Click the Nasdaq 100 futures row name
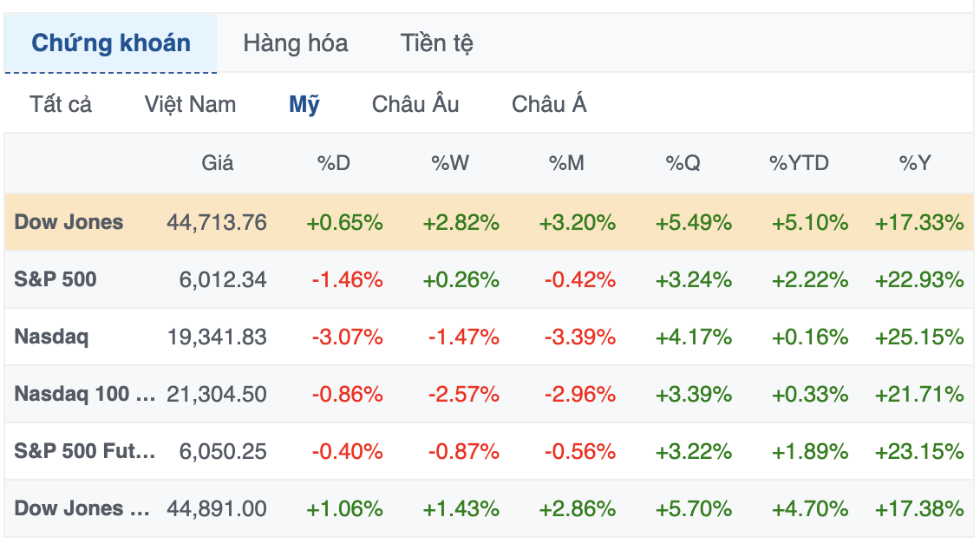 pos(84,394)
